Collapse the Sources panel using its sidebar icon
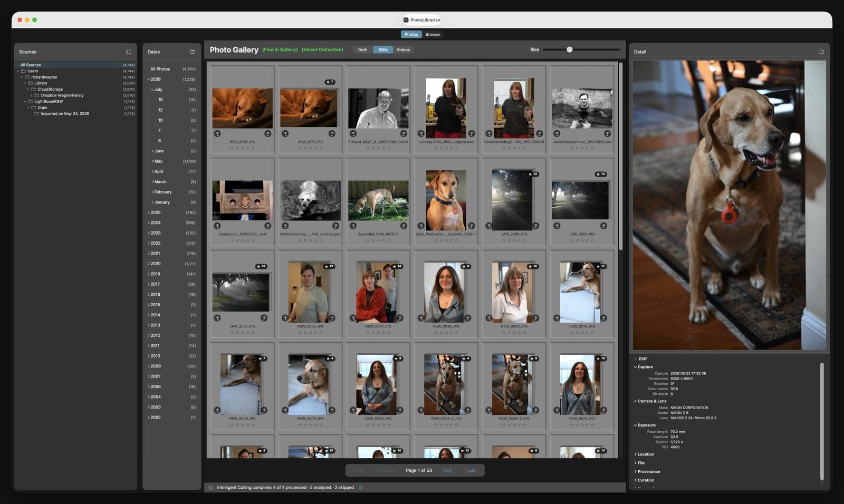The image size is (844, 504). click(128, 52)
